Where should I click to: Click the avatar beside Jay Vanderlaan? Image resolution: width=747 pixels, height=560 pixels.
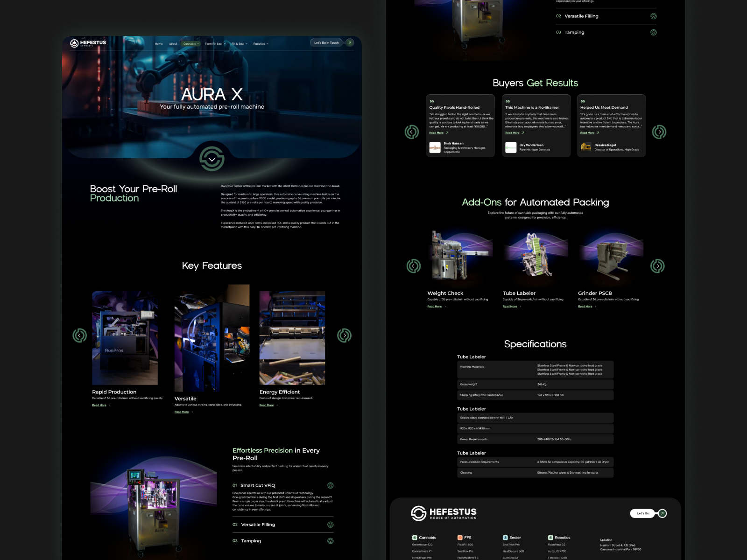pos(511,147)
